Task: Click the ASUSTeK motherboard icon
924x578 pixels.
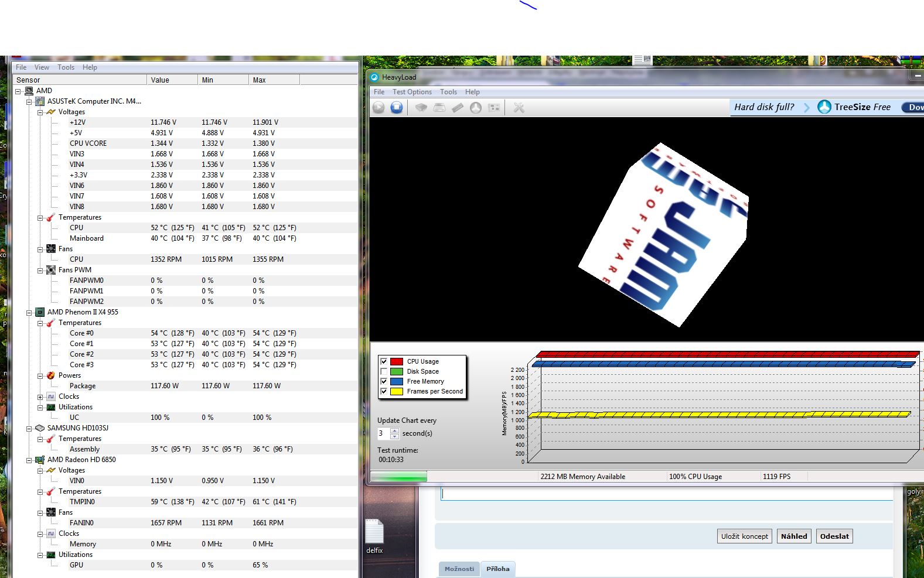Action: coord(40,101)
